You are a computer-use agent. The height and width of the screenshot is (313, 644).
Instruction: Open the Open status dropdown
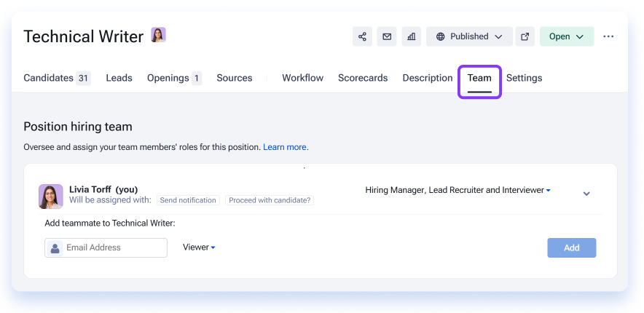[x=566, y=36]
